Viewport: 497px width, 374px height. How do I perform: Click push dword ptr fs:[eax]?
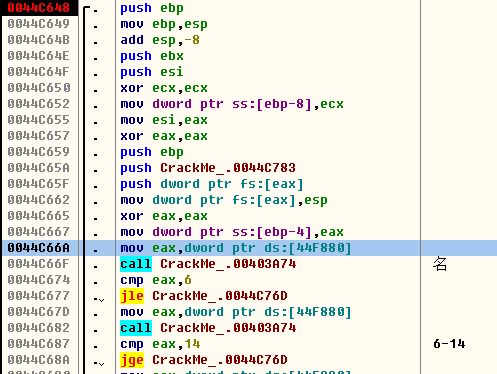[212, 184]
